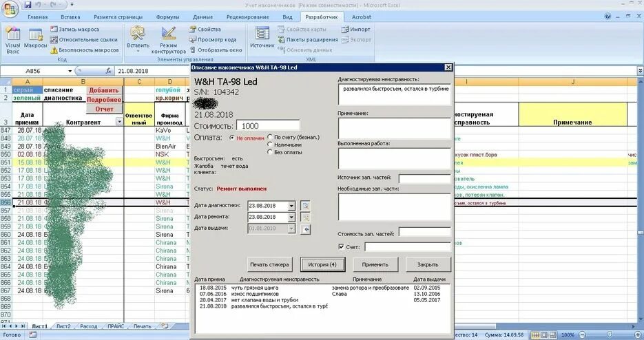Open the Контрагент column filter dropdown
The width and height of the screenshot is (644, 340).
[x=119, y=122]
